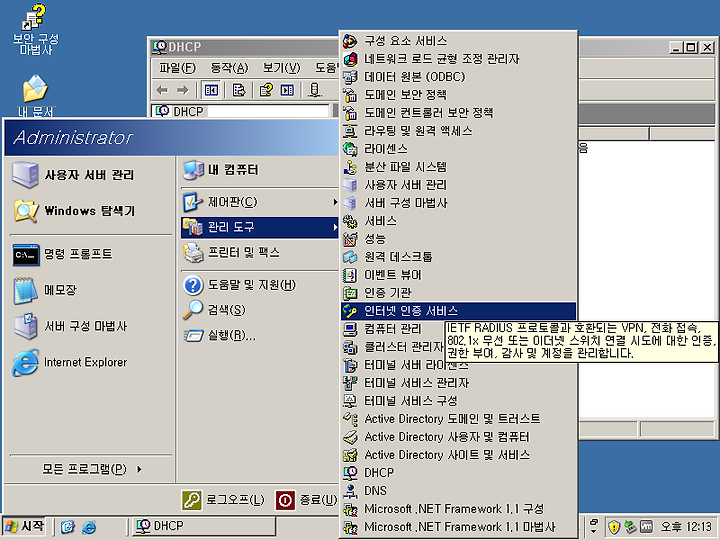Click the DNS icon in the menu
720x540 pixels.
[x=350, y=491]
